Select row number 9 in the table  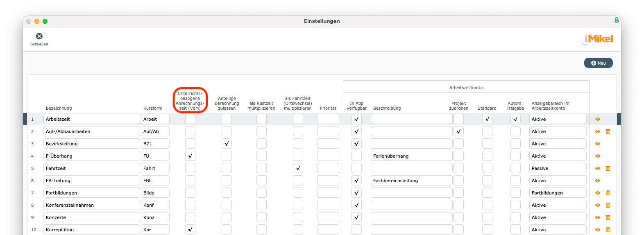pyautogui.click(x=32, y=217)
